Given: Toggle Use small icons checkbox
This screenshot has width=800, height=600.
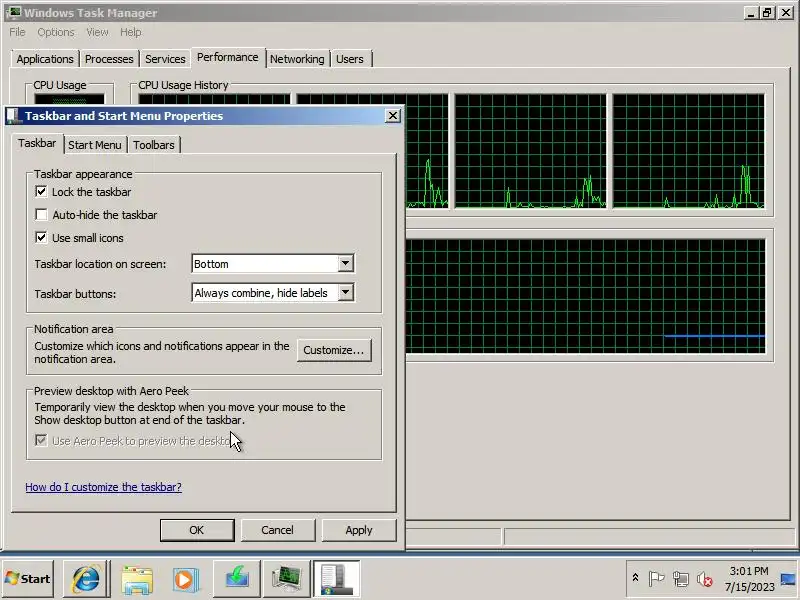Looking at the screenshot, I should coord(41,238).
